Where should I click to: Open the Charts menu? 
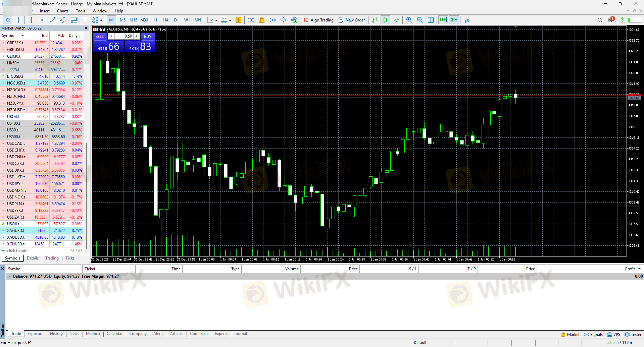point(63,11)
